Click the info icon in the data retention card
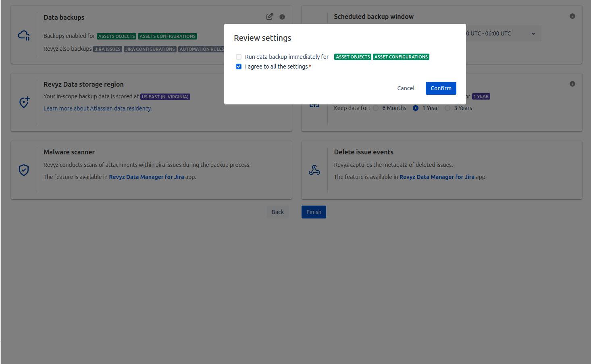This screenshot has height=364, width=591. pyautogui.click(x=572, y=84)
